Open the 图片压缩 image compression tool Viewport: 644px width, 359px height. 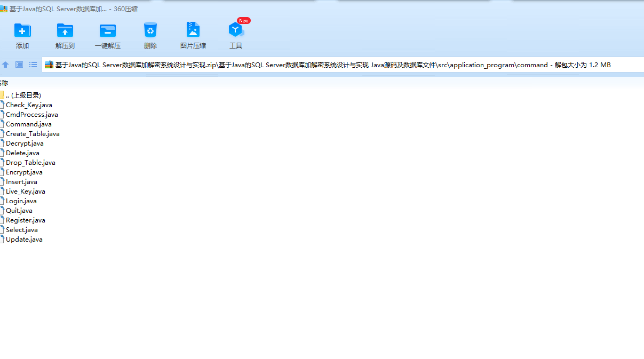[x=193, y=30]
